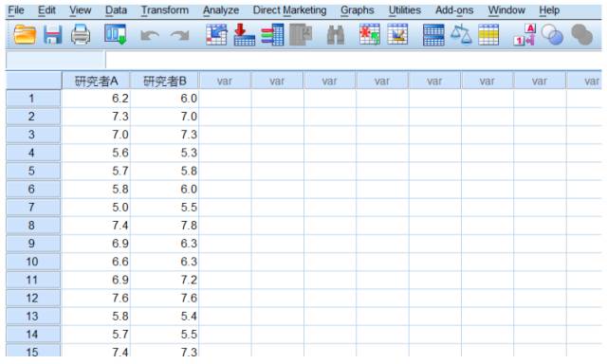Select the 研究者B column header
This screenshot has height=364, width=607.
click(x=164, y=81)
